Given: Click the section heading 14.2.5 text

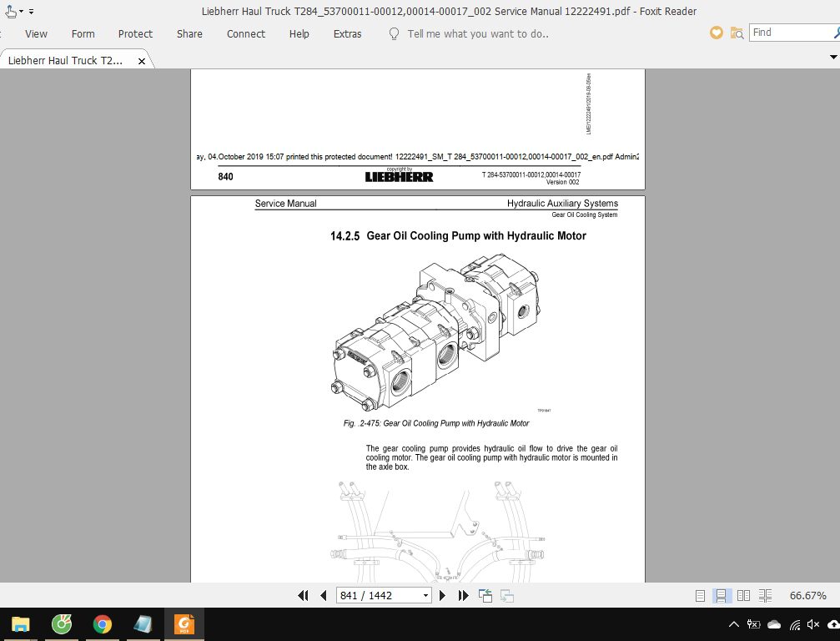Looking at the screenshot, I should [x=458, y=236].
